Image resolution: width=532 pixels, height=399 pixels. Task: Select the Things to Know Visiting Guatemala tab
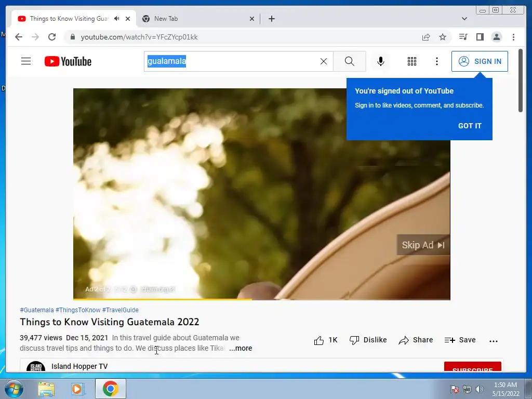(x=69, y=19)
